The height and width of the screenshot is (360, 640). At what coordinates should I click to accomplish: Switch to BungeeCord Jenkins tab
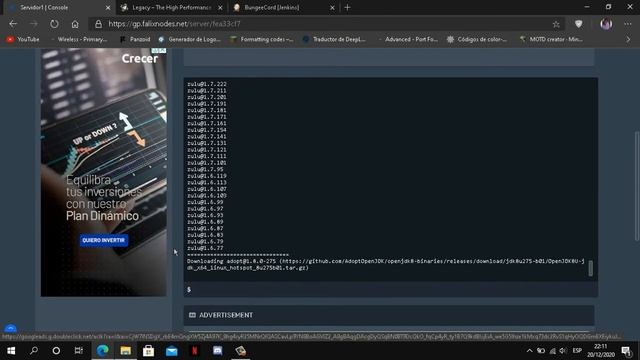pyautogui.click(x=283, y=7)
